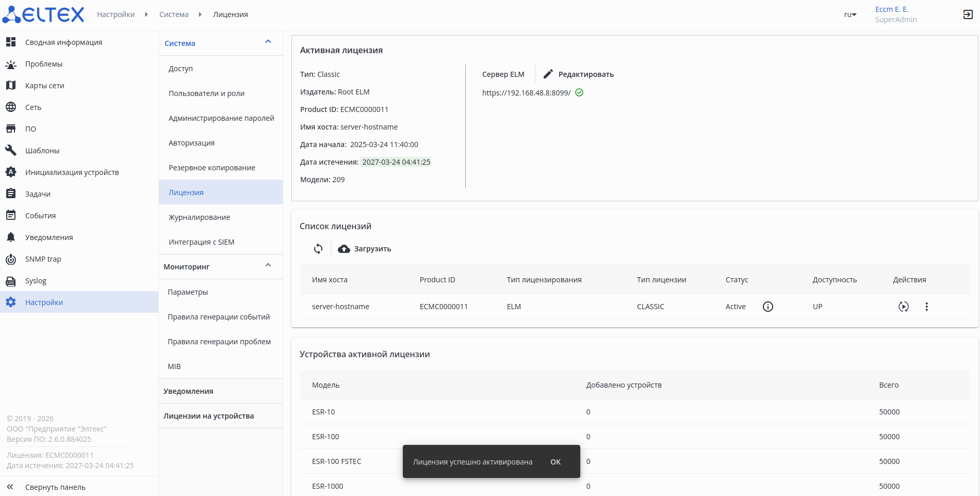Screen dimensions: 980x496
Task: Click the logout icon in header
Action: pyautogui.click(x=968, y=14)
